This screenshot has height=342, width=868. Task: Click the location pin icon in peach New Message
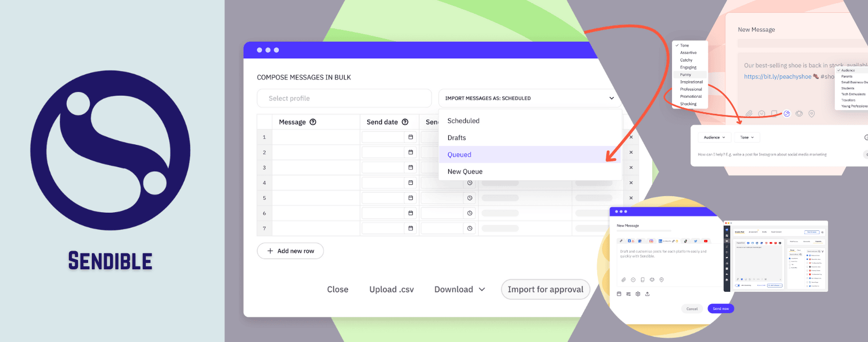(x=811, y=113)
